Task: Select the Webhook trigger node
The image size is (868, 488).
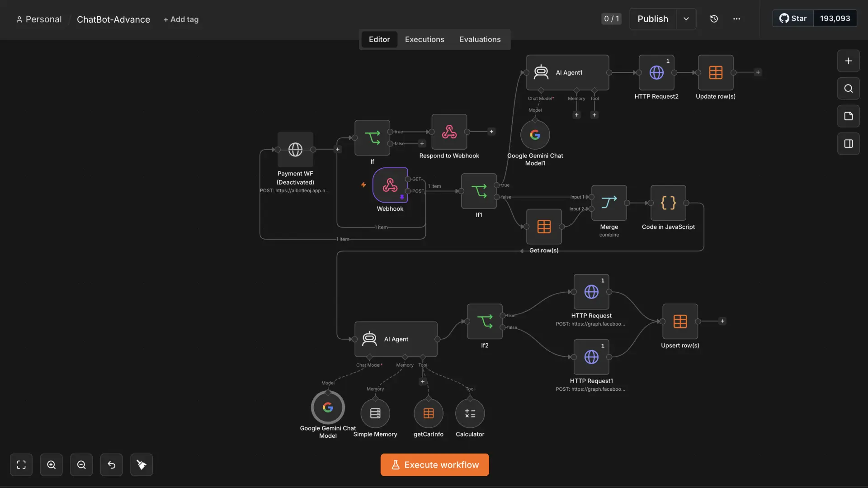Action: 390,185
